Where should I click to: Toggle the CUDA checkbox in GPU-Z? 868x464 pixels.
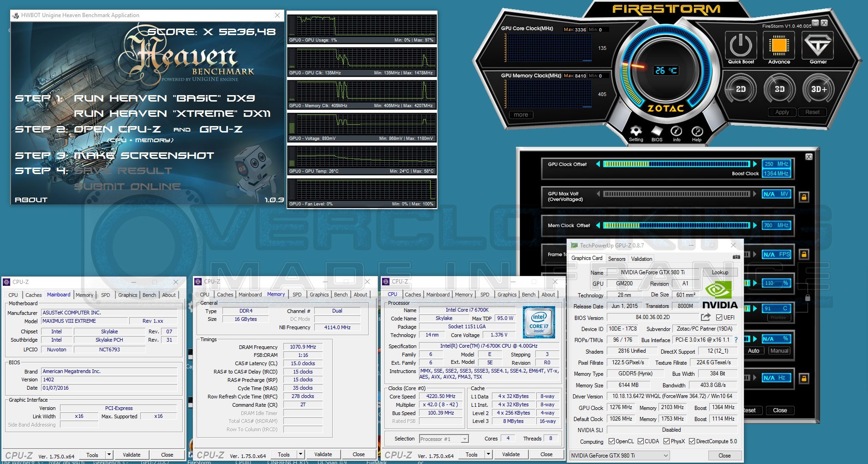pos(641,441)
